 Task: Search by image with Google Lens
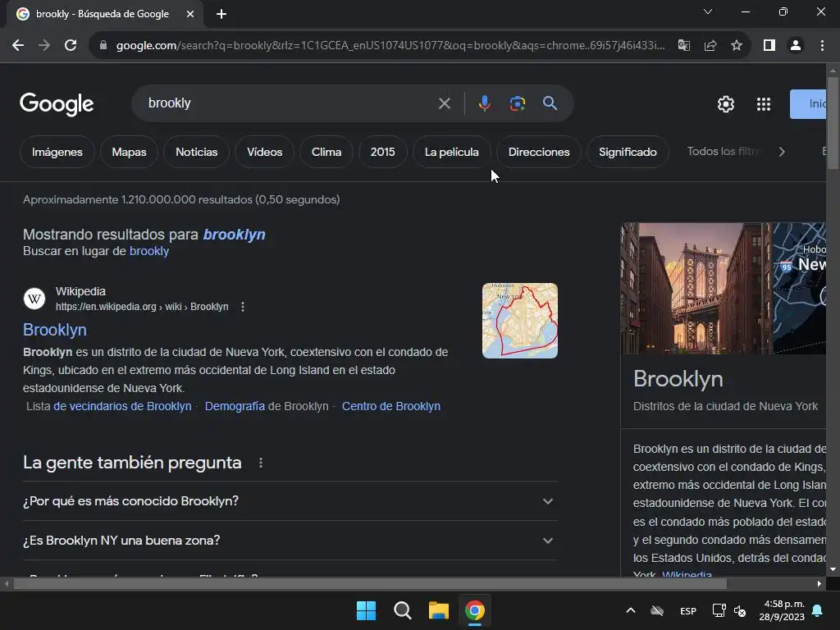click(x=517, y=103)
